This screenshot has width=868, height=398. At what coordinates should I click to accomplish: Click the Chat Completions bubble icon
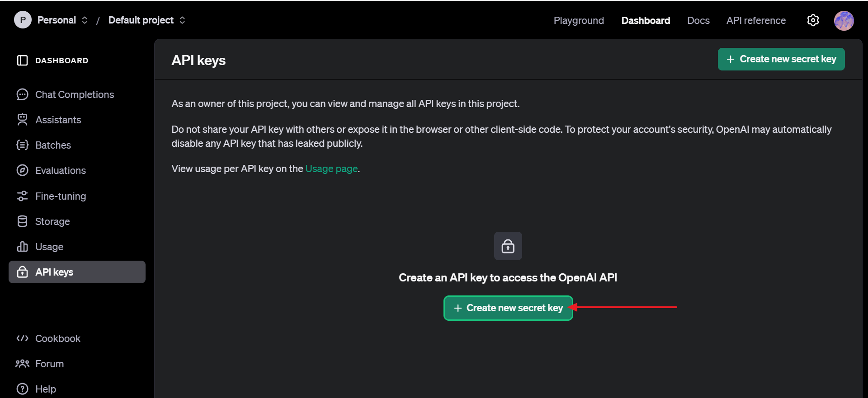coord(22,94)
